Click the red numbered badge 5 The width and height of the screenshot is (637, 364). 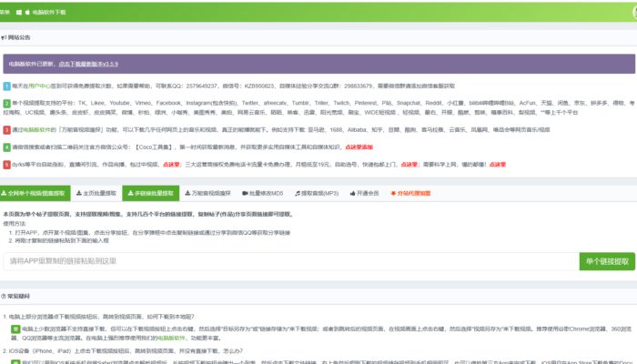tap(5, 165)
